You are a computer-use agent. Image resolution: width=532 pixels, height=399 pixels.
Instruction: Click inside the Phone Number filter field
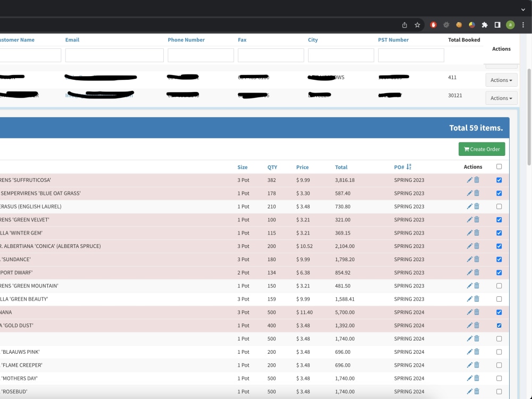click(x=201, y=55)
